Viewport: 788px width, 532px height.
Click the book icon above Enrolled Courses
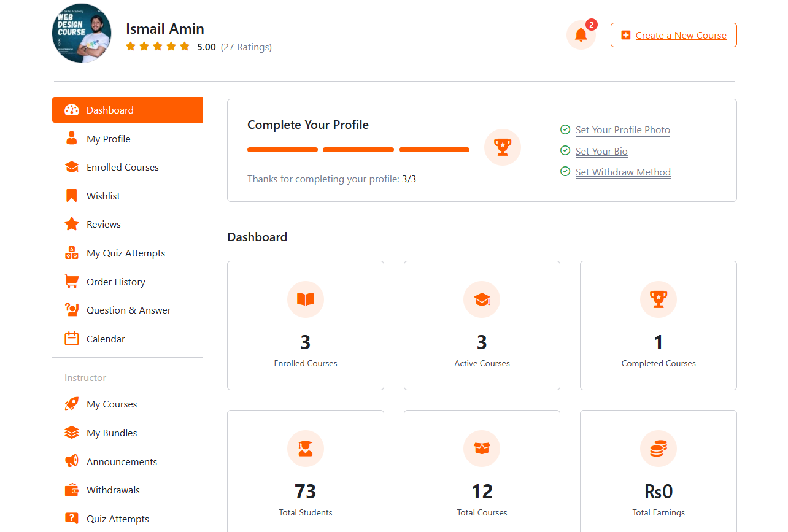305,299
